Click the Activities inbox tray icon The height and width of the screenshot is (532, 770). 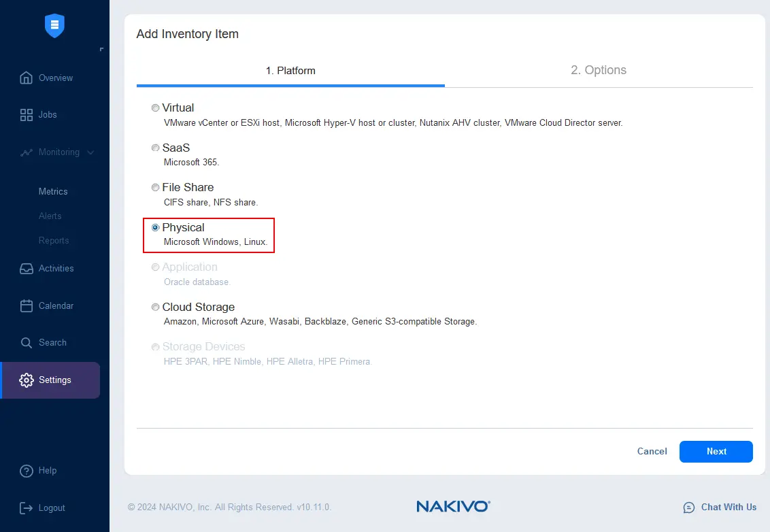tap(27, 269)
